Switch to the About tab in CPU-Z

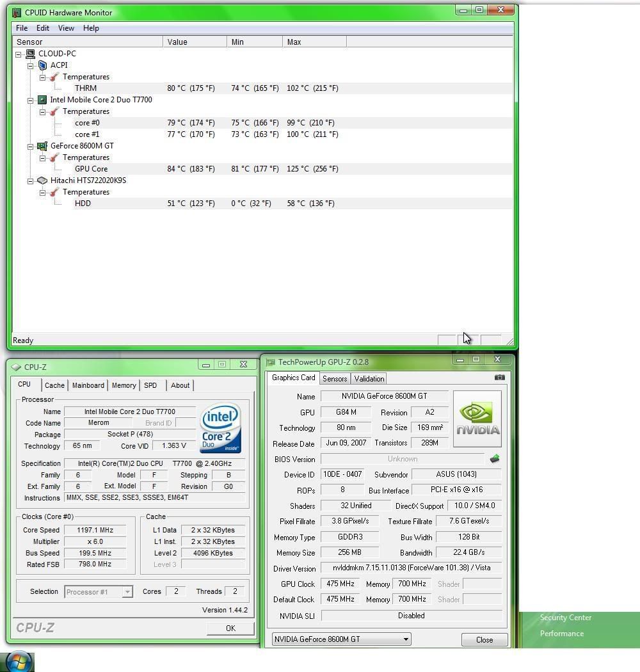tap(180, 385)
